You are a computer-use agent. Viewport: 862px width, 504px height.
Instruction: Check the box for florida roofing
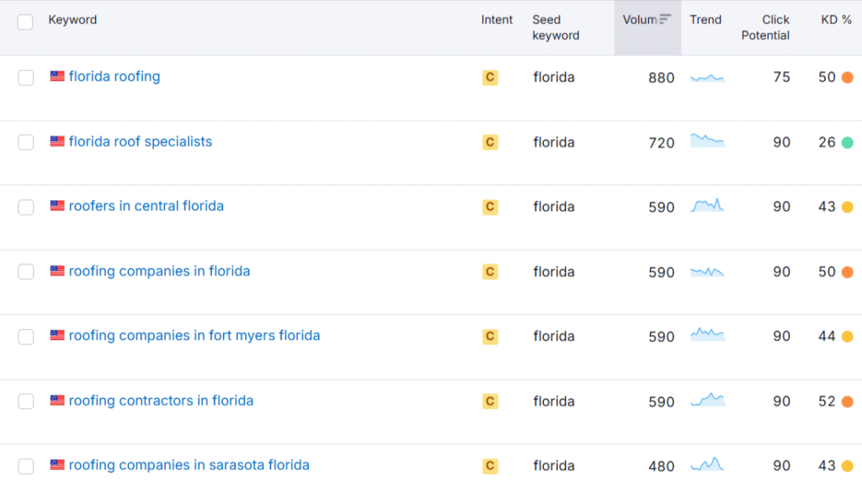coord(26,77)
